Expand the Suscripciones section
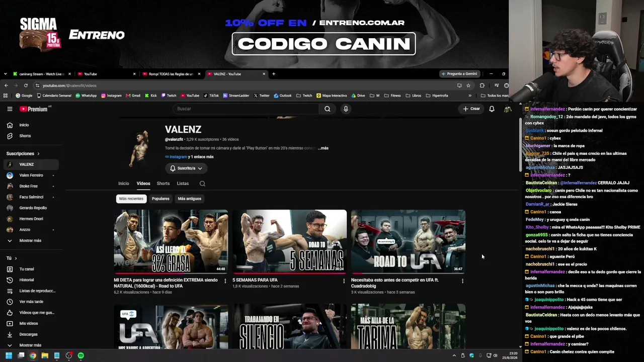The height and width of the screenshot is (362, 644). pyautogui.click(x=23, y=153)
